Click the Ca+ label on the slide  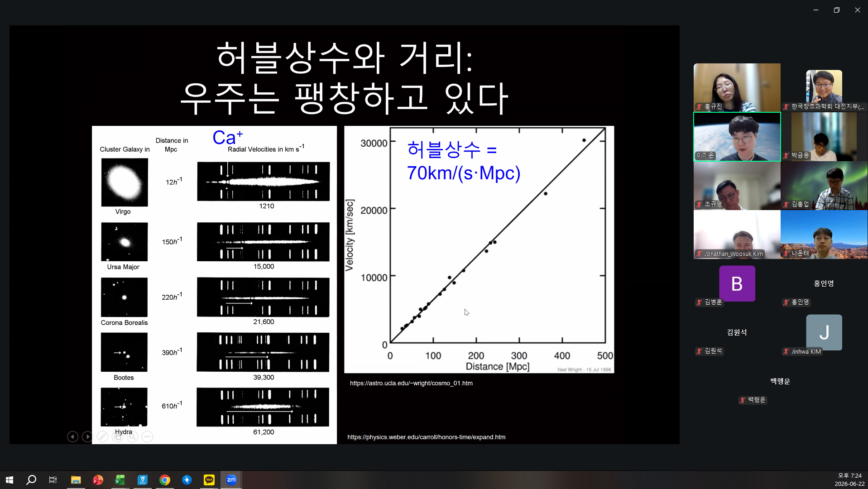click(x=228, y=137)
